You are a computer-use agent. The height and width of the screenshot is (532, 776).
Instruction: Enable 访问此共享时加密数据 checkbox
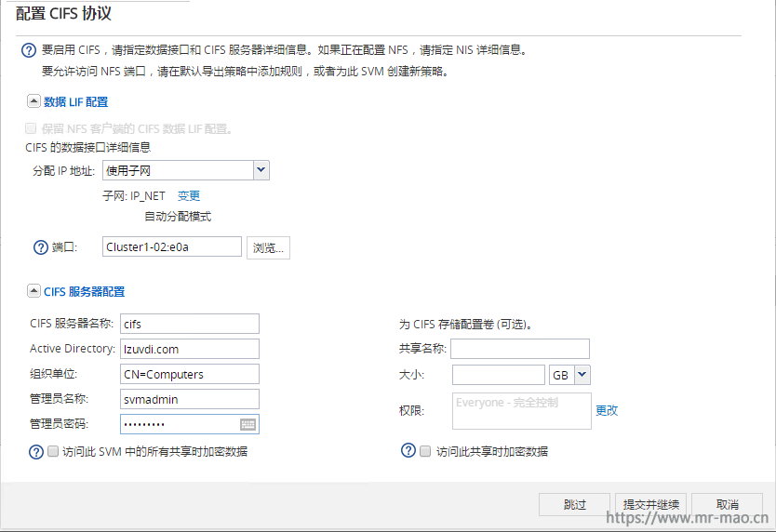tap(425, 451)
